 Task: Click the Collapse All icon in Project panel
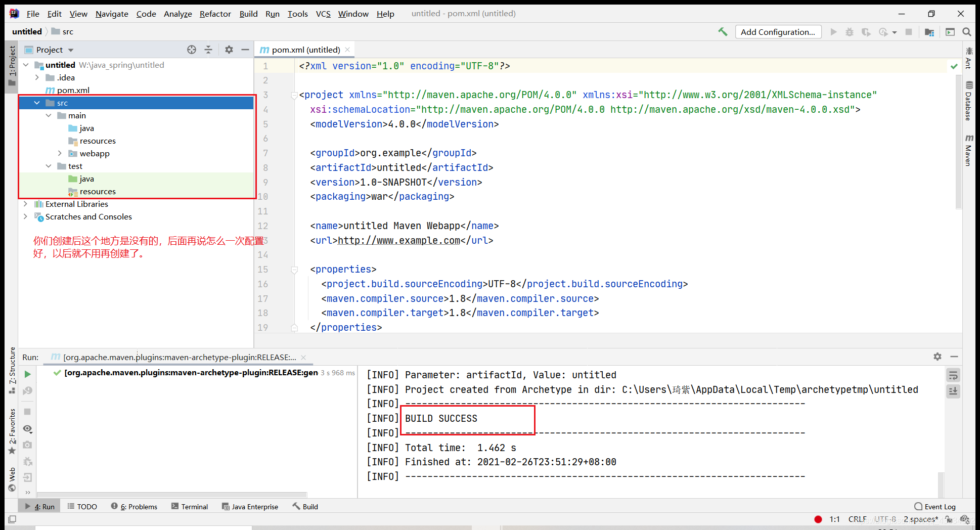click(208, 50)
